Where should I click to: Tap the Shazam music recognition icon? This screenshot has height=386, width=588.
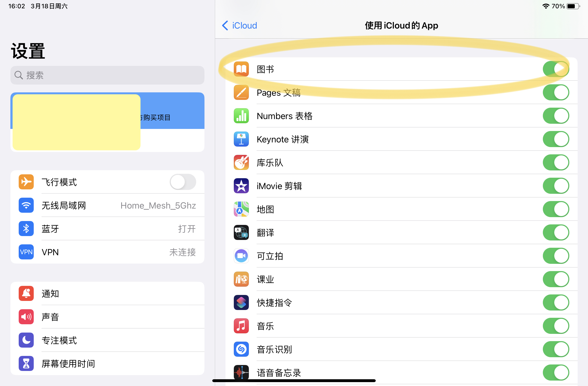(x=241, y=349)
